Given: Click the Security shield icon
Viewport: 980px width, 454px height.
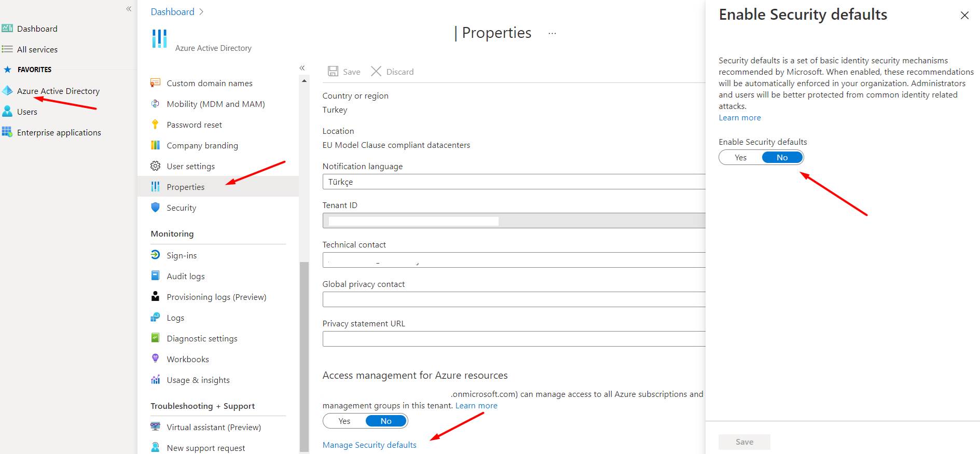Looking at the screenshot, I should (x=155, y=208).
